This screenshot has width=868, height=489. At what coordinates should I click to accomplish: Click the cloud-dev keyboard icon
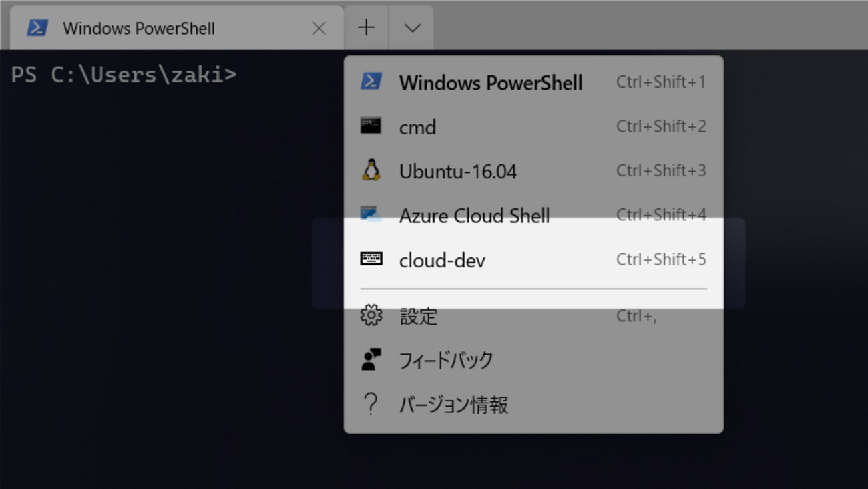371,259
